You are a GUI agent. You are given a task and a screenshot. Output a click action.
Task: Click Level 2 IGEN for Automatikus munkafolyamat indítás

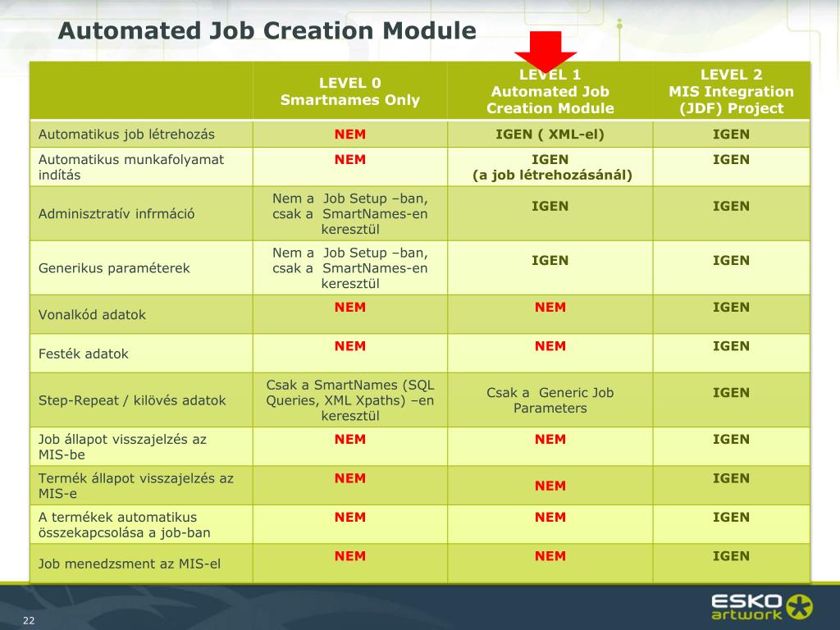tap(731, 160)
